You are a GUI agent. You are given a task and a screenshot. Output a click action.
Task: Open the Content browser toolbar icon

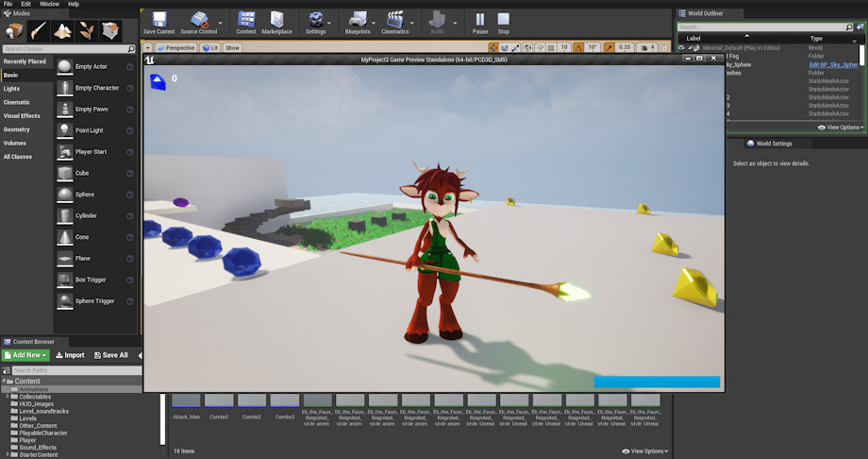(x=246, y=23)
